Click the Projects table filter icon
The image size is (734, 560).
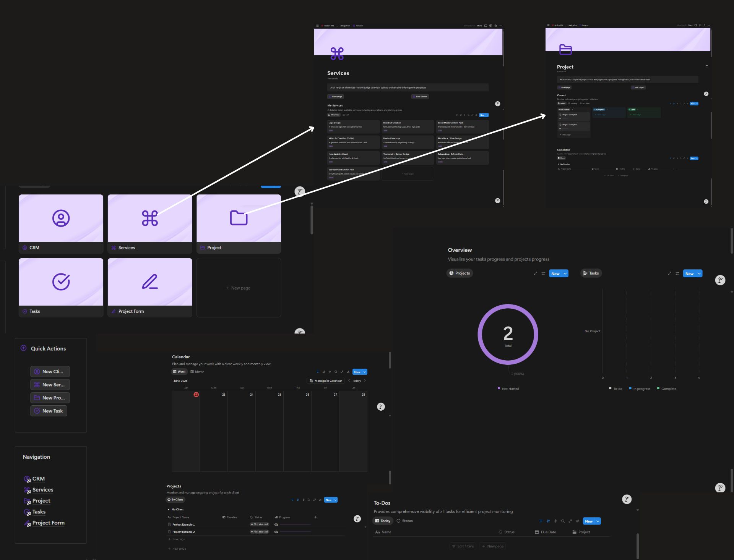point(292,500)
